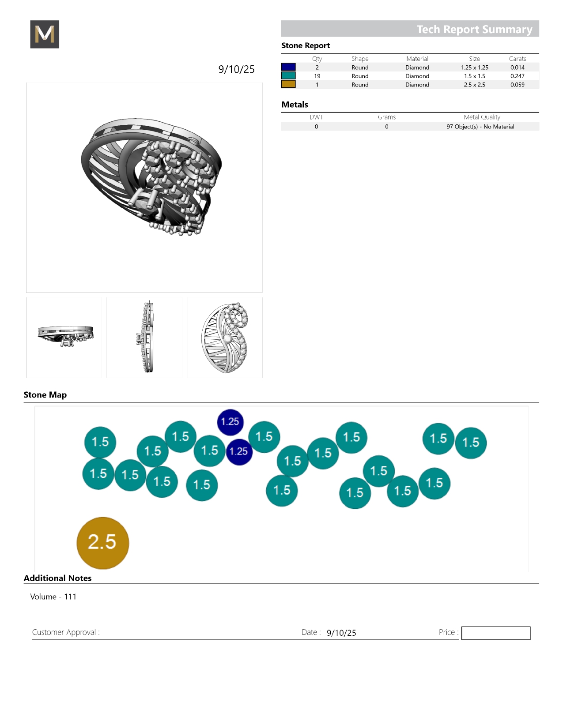Click the Volume - 111 note
Screen dimensions: 563x728
[x=53, y=597]
